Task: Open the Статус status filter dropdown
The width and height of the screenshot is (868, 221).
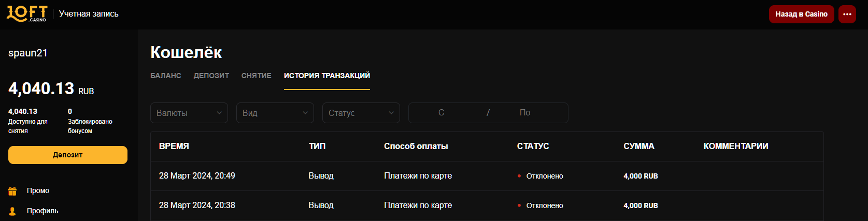Action: pyautogui.click(x=361, y=113)
